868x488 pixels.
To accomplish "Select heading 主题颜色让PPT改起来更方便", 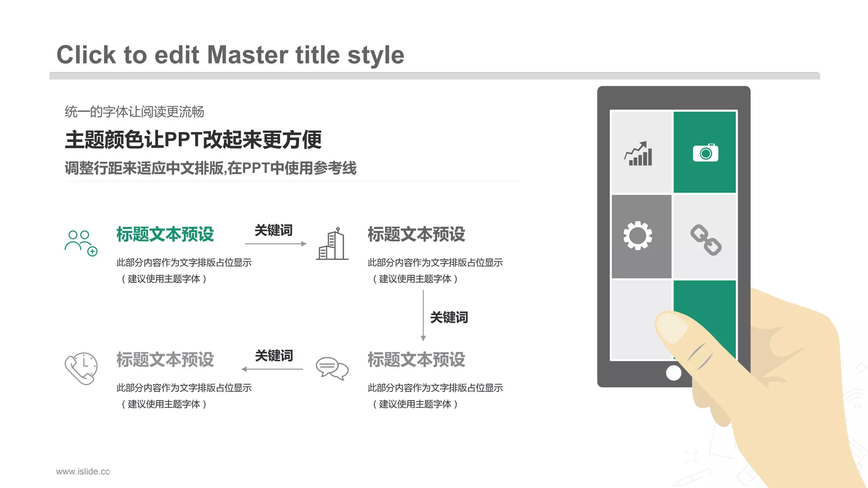I will coord(193,140).
